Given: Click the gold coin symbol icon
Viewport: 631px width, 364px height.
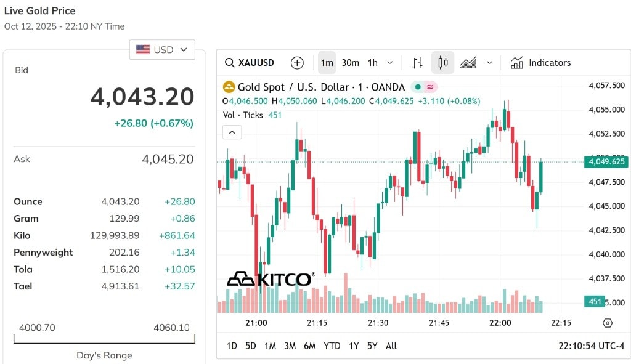Looking at the screenshot, I should coord(229,87).
